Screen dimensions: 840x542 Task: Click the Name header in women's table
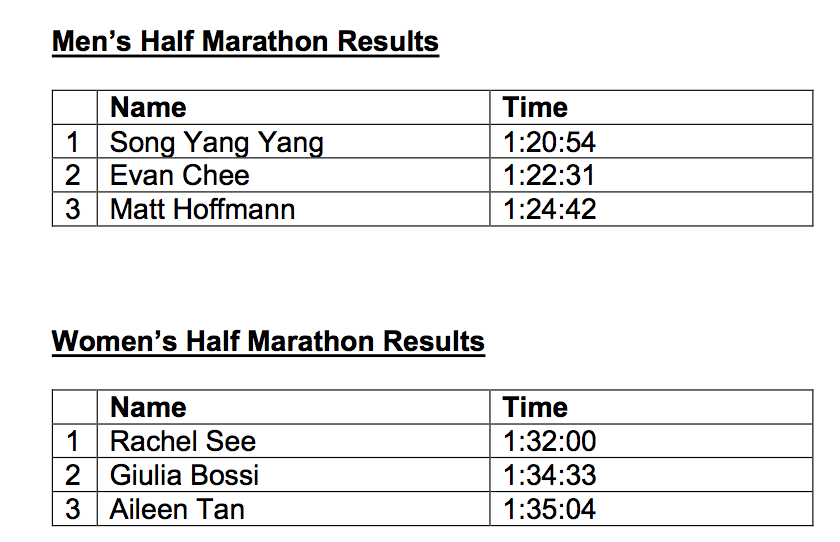click(x=148, y=407)
